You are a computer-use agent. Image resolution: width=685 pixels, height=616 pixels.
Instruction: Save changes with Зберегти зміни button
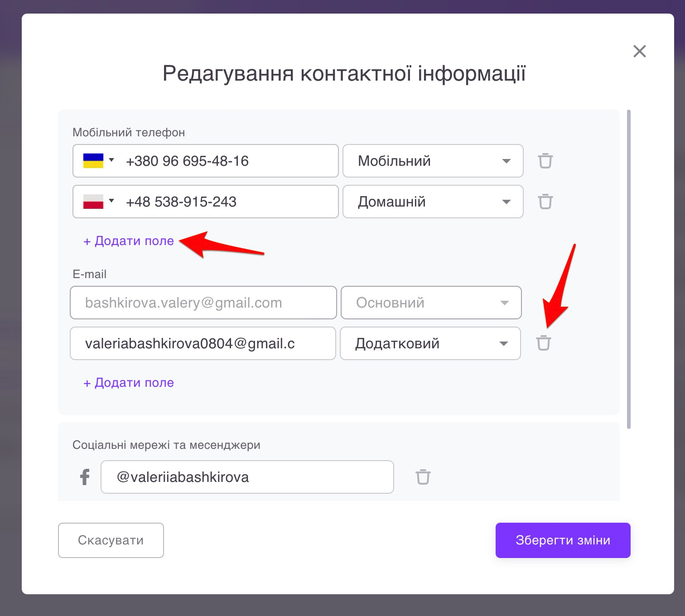coord(563,540)
